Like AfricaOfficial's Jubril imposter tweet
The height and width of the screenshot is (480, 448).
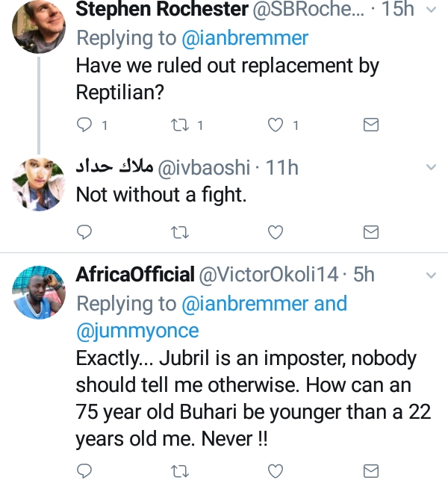[x=276, y=470]
